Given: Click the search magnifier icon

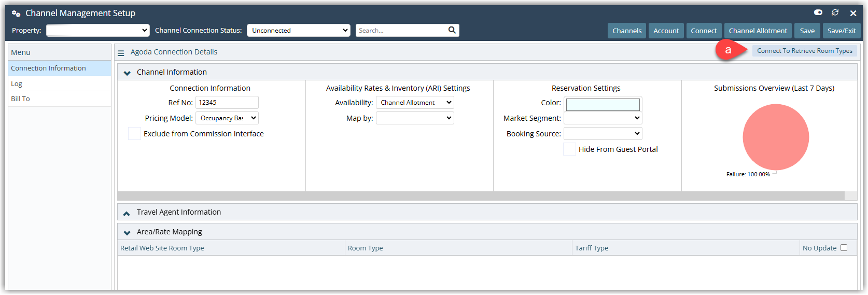Looking at the screenshot, I should [452, 30].
